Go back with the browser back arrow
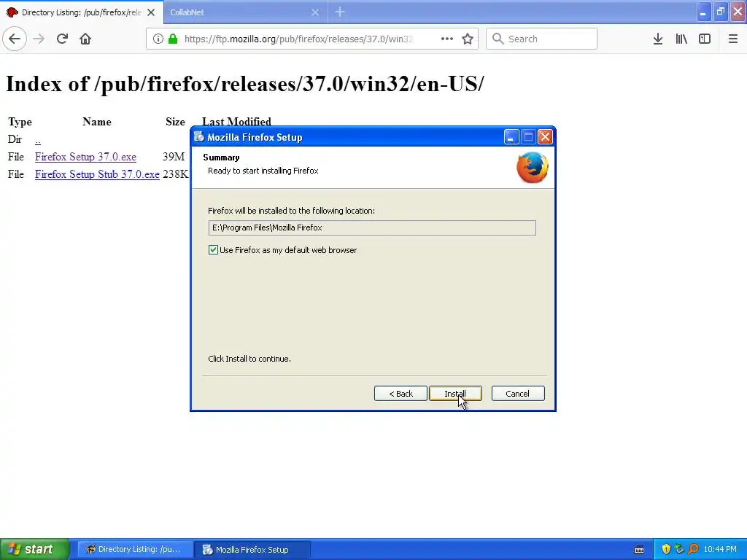 click(15, 39)
